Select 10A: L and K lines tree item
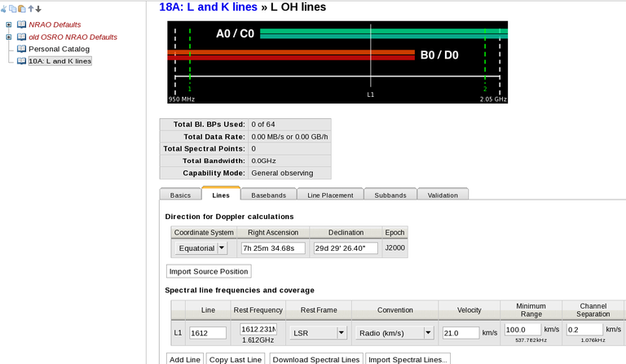Screen dimensions: 626x364 (x=60, y=61)
